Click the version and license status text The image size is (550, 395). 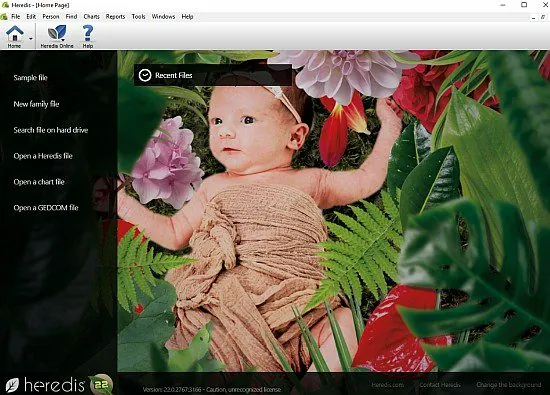tap(212, 389)
